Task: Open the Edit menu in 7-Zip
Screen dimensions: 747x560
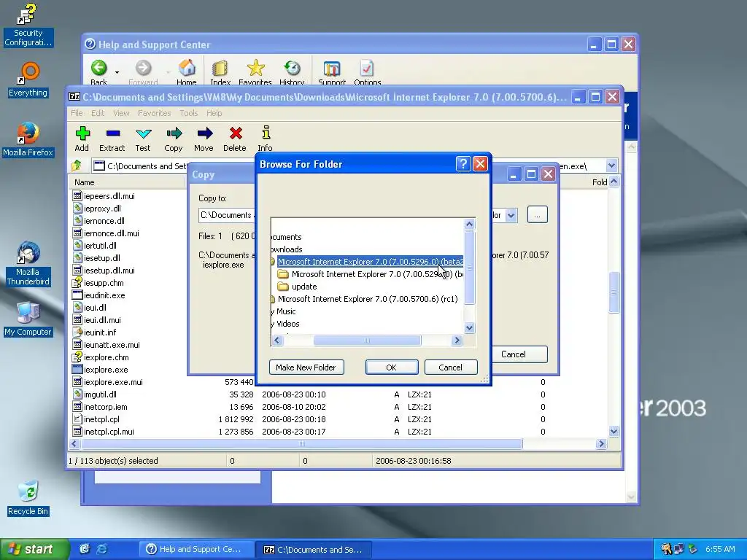Action: 98,113
